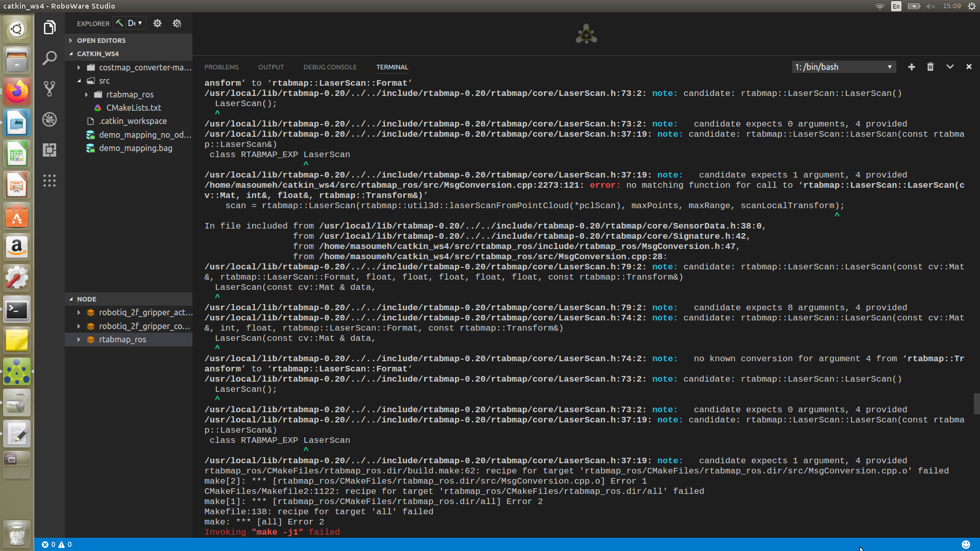
Task: Click the smiley feedback icon in status bar
Action: click(x=966, y=544)
